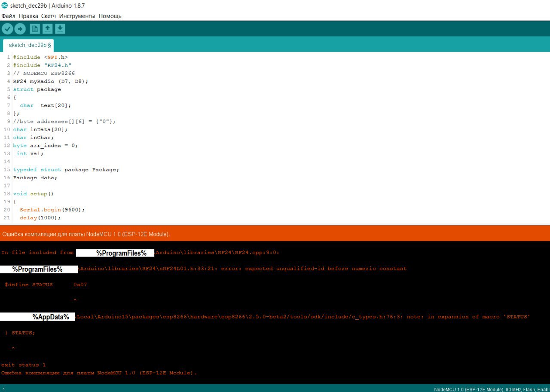The width and height of the screenshot is (550, 392).
Task: Open the Помощь menu
Action: 110,16
